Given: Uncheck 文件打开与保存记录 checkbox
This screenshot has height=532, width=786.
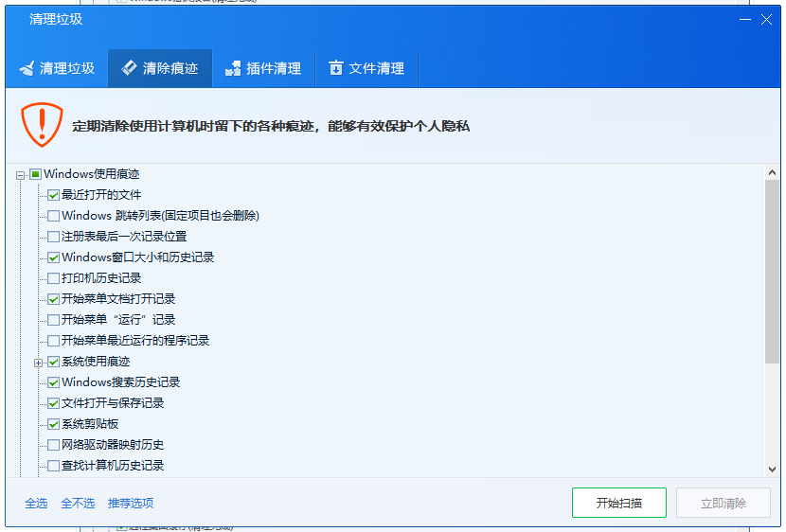Looking at the screenshot, I should (x=54, y=403).
